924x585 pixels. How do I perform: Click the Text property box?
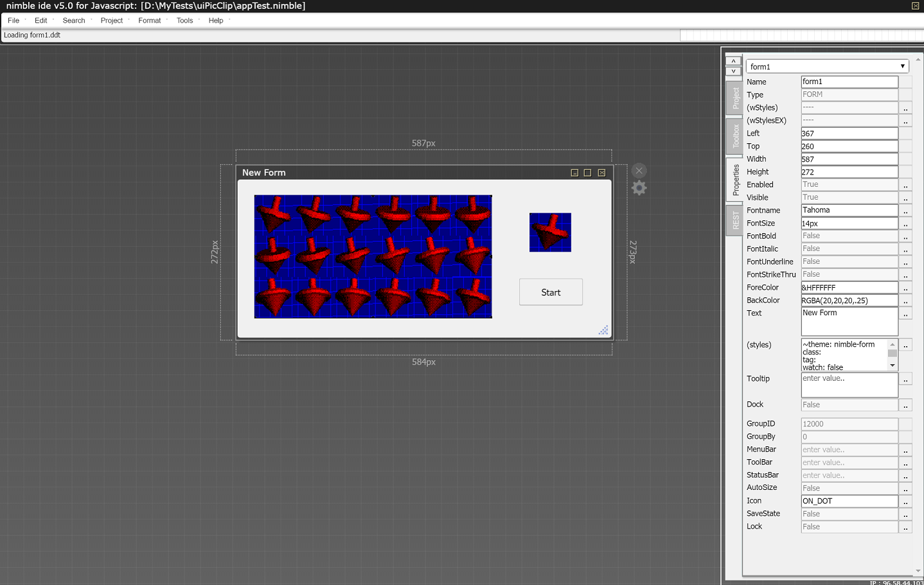tap(849, 321)
